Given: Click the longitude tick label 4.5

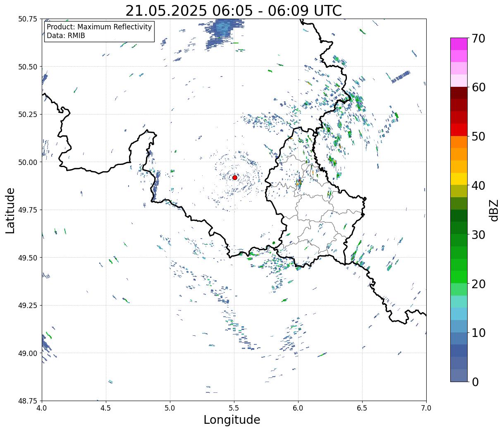Looking at the screenshot, I should [106, 408].
